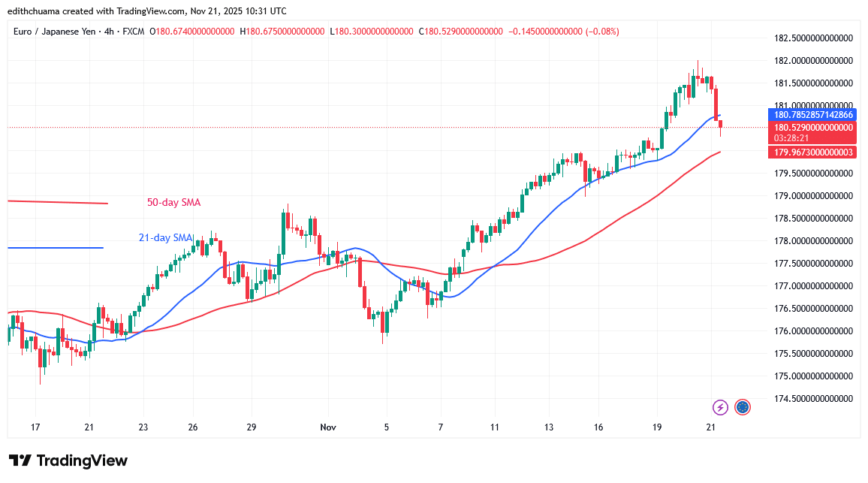
Task: Click the European Union flag icon
Action: point(743,407)
